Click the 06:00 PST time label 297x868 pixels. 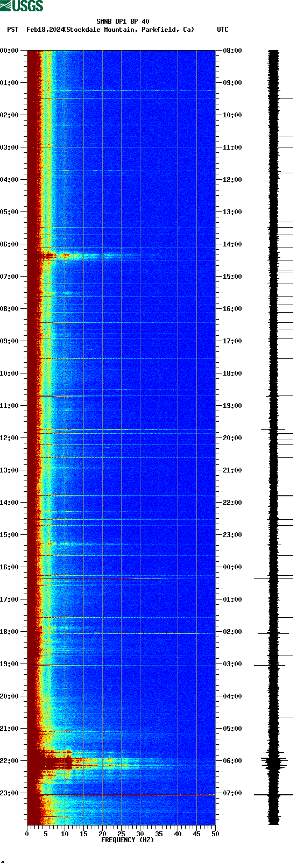click(x=9, y=244)
